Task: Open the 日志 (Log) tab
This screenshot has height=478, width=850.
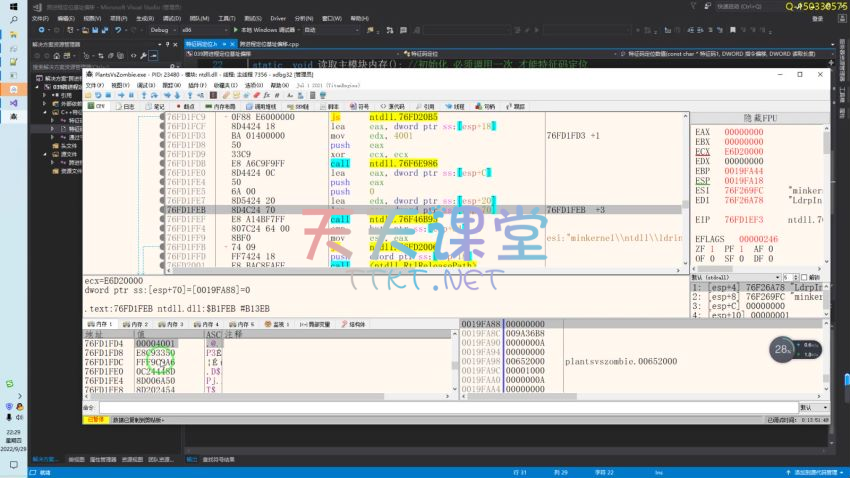Action: tap(126, 106)
